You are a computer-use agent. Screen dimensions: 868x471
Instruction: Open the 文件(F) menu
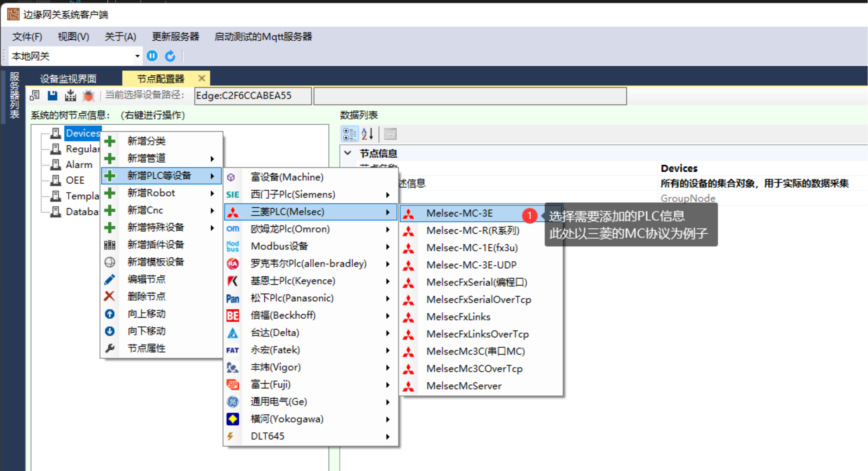pos(27,37)
